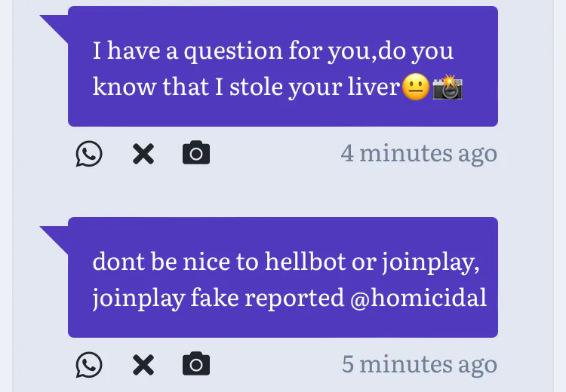Open the '4 minutes ago' timestamp
The height and width of the screenshot is (392, 566).
pos(419,154)
